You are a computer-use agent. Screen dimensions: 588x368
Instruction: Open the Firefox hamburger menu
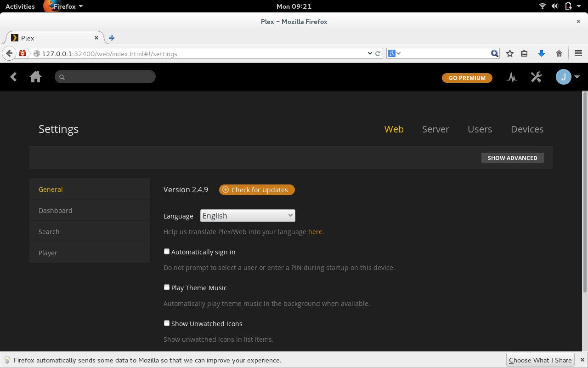click(578, 53)
